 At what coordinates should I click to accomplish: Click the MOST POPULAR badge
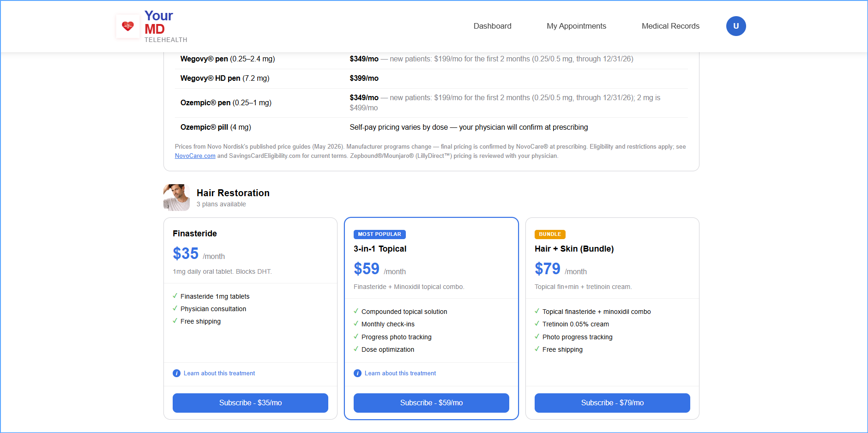coord(380,235)
